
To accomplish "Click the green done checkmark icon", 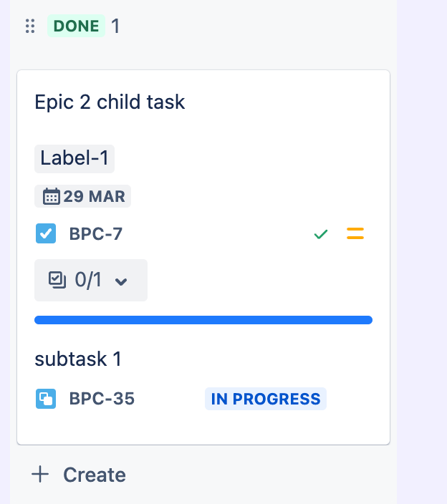I will click(x=321, y=234).
